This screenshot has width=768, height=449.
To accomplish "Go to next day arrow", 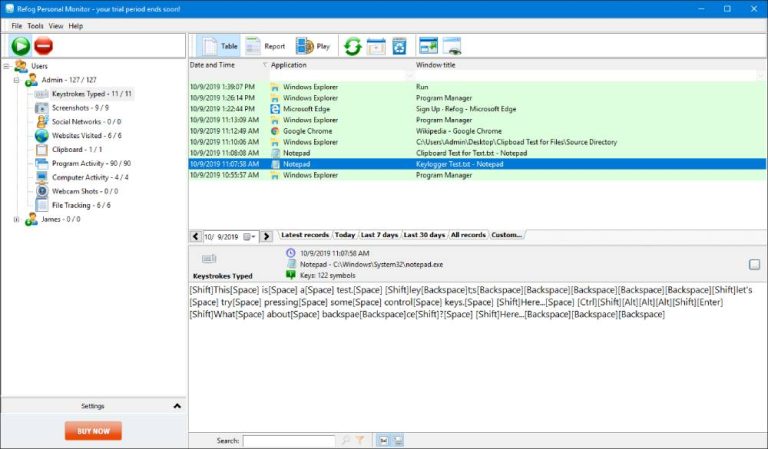I will (266, 236).
